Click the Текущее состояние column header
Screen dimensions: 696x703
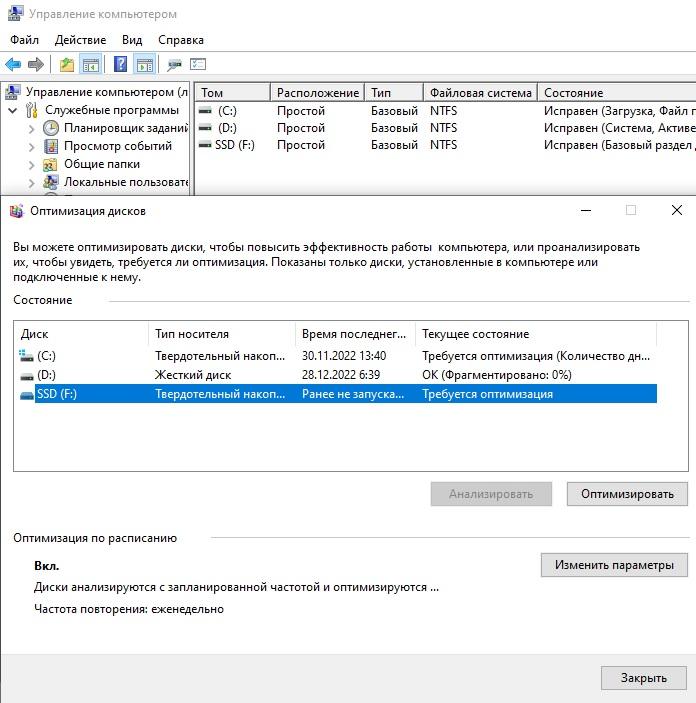(536, 334)
